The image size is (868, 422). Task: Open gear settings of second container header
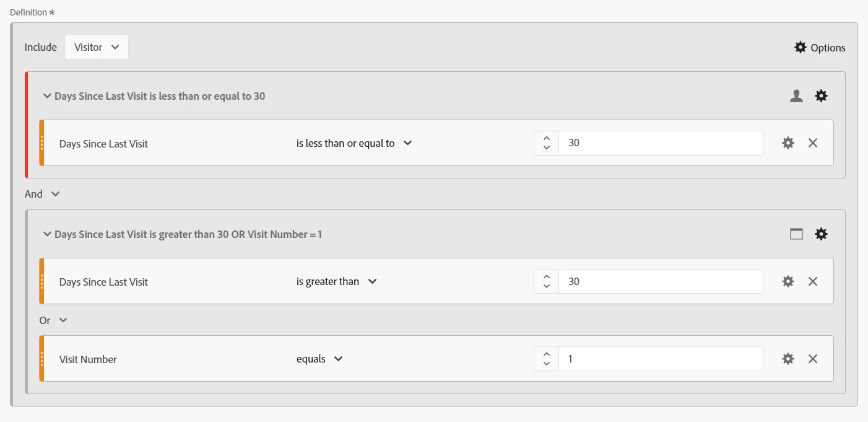821,234
